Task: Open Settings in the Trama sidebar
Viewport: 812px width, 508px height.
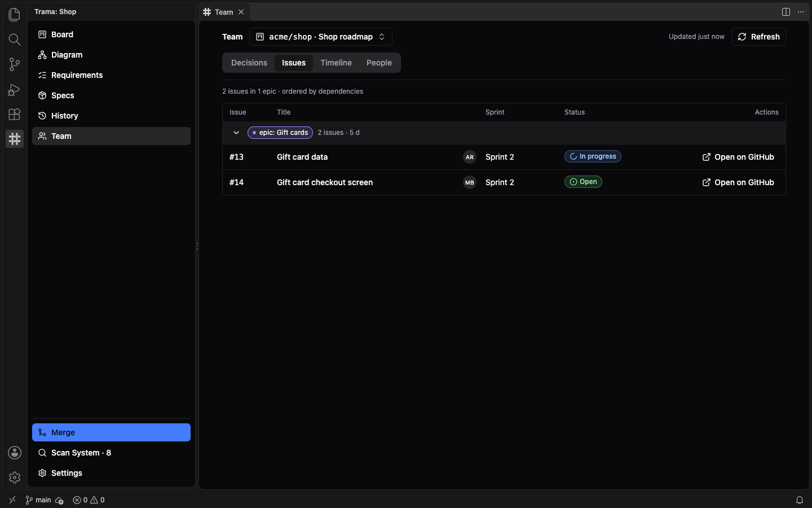Action: click(x=111, y=473)
